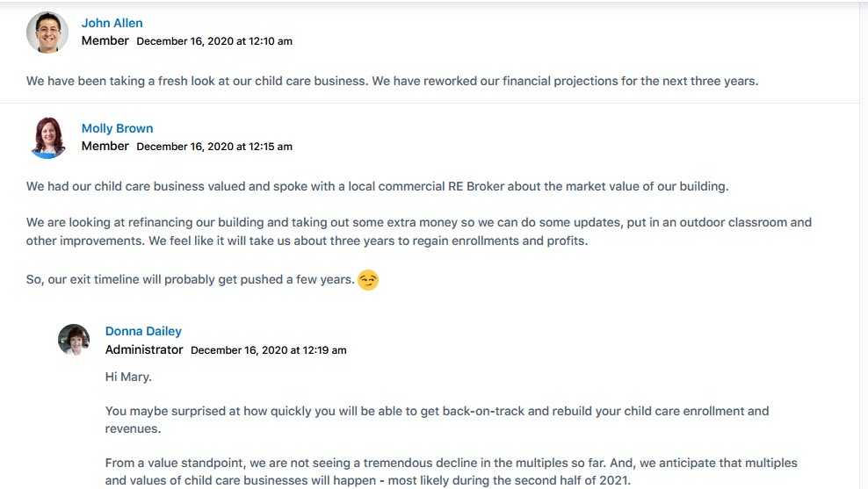Viewport: 868px width, 489px height.
Task: Open John Allen's profile picture
Action: point(47,32)
